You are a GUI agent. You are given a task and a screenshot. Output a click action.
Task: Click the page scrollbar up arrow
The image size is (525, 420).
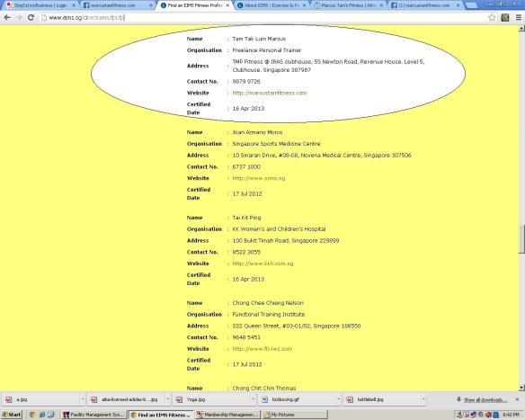click(x=521, y=29)
